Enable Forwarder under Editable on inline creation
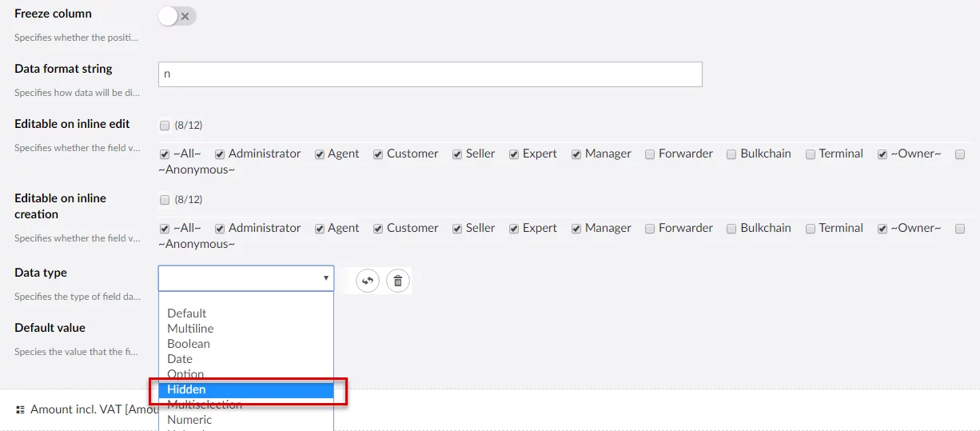Image resolution: width=980 pixels, height=431 pixels. 650,229
